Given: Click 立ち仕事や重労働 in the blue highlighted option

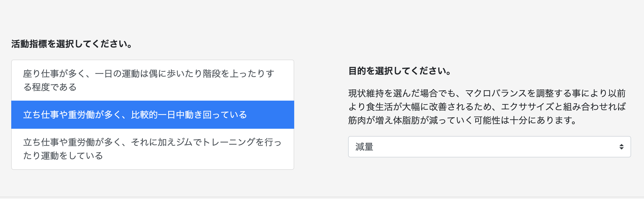Looking at the screenshot, I should click(59, 115).
